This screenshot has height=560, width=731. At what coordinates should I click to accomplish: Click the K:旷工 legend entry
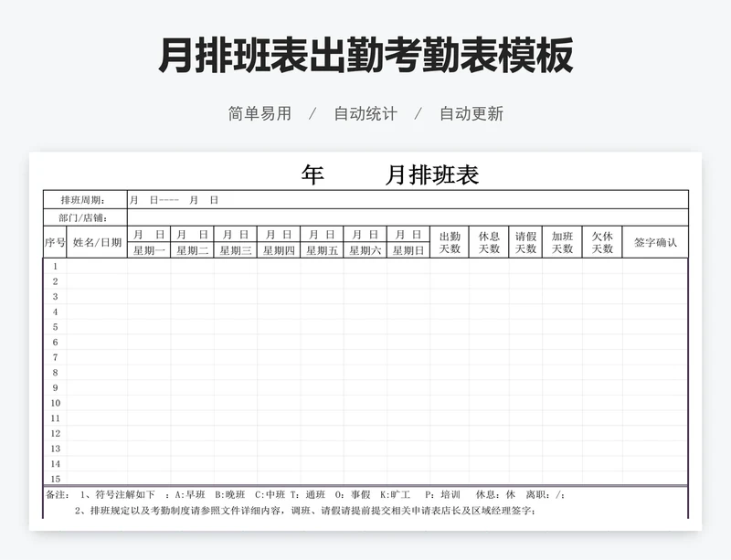click(x=395, y=495)
